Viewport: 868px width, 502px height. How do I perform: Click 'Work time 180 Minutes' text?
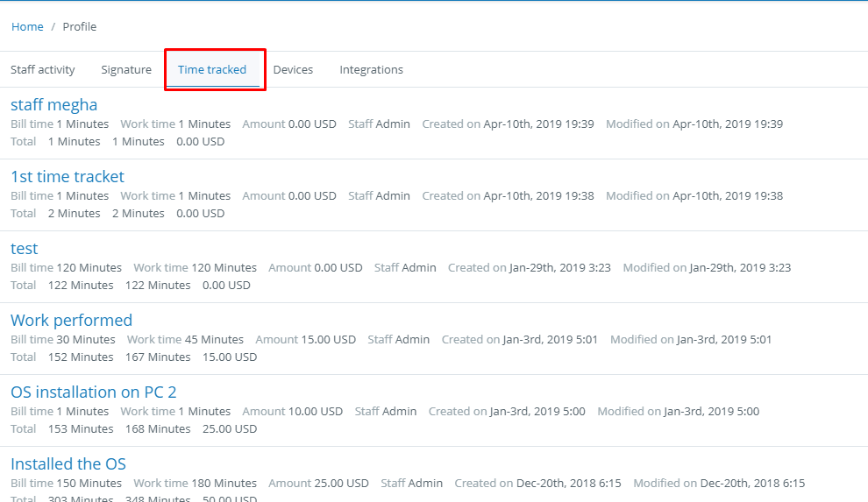click(195, 484)
